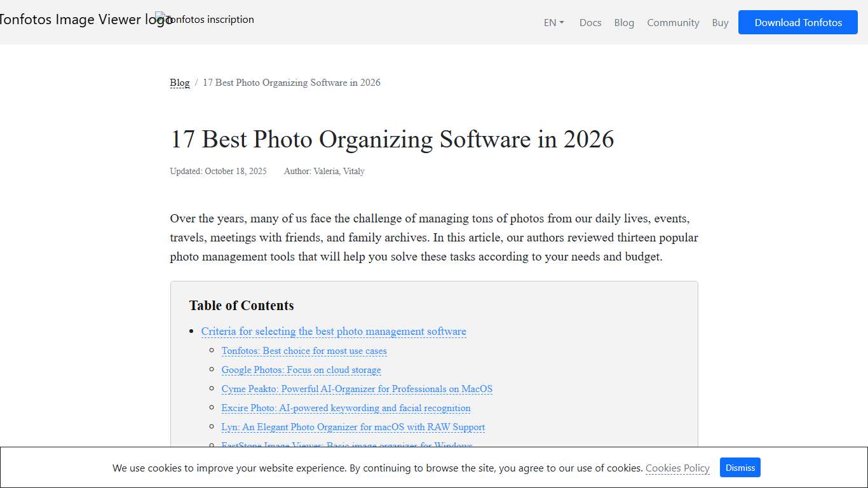Click the broken Tonfotos inscription image
The image size is (868, 488).
pyautogui.click(x=205, y=19)
